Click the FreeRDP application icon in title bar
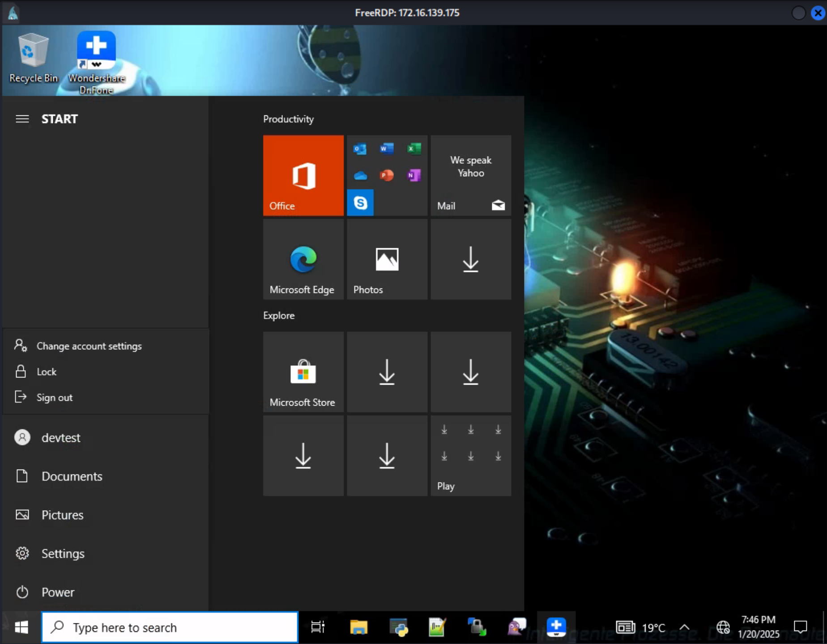 click(13, 13)
